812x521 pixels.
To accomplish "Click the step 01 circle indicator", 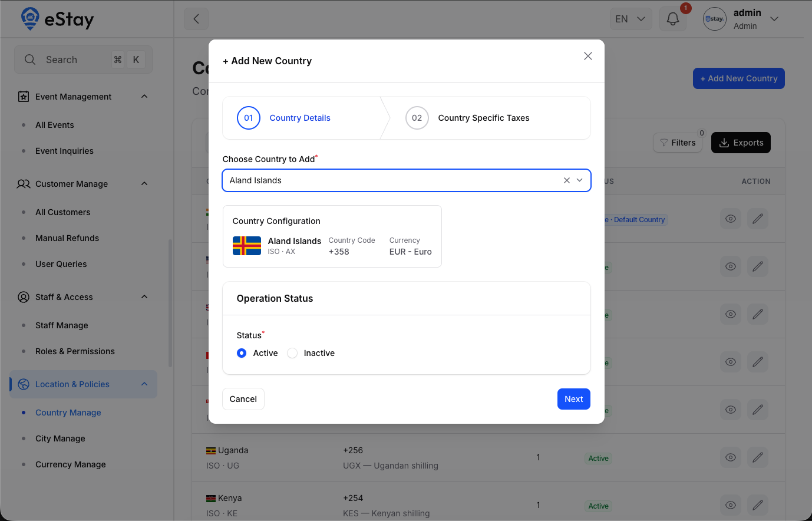I will click(249, 118).
